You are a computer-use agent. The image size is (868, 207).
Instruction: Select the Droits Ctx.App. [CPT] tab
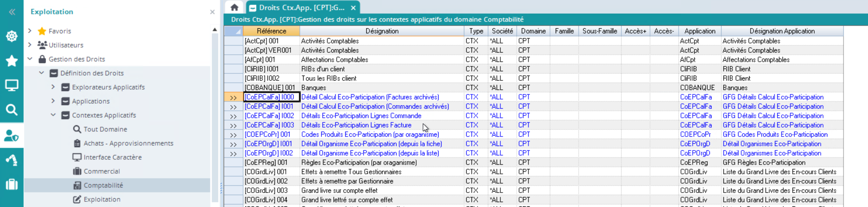tap(302, 7)
